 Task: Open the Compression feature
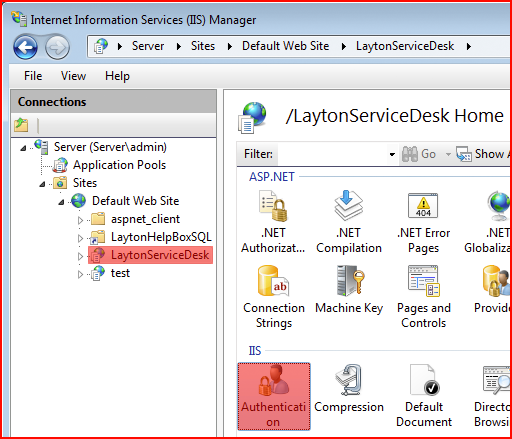click(x=349, y=389)
